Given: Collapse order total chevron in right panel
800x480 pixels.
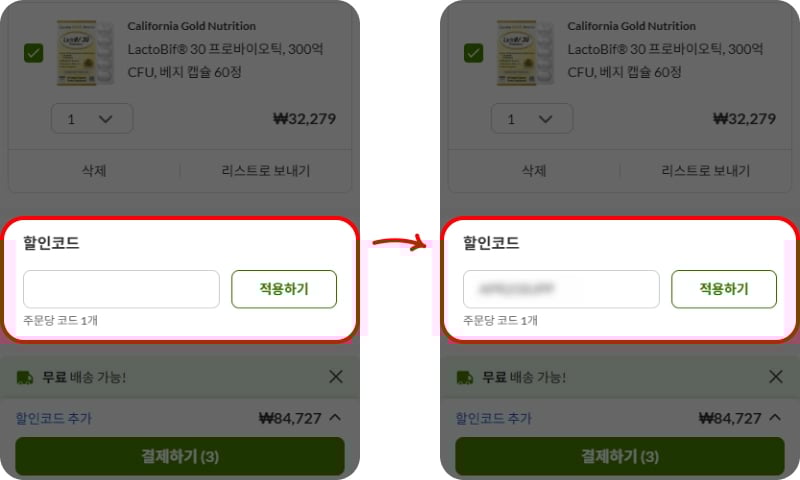Looking at the screenshot, I should point(775,418).
